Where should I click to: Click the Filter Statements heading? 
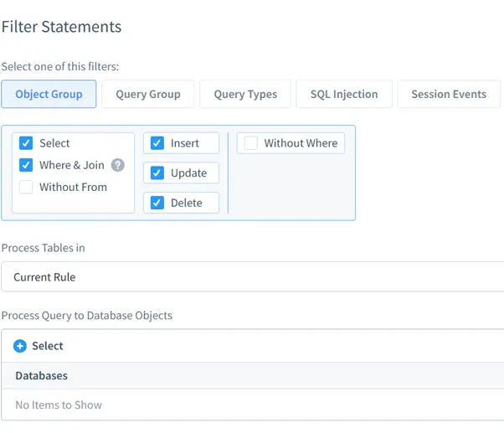62,27
